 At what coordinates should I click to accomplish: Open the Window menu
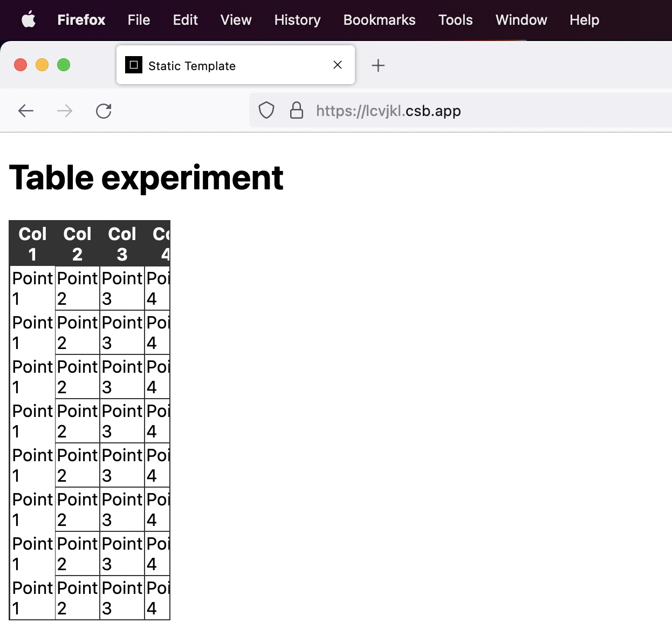tap(522, 20)
